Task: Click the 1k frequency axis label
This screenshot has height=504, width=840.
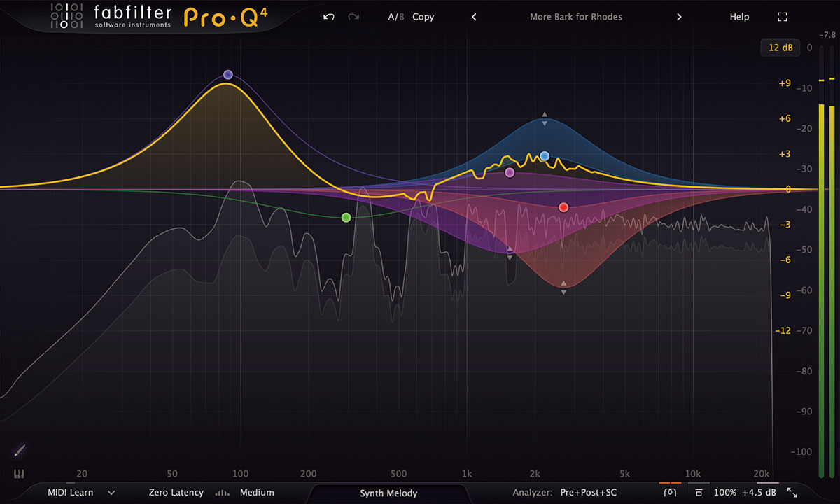Action: [467, 474]
